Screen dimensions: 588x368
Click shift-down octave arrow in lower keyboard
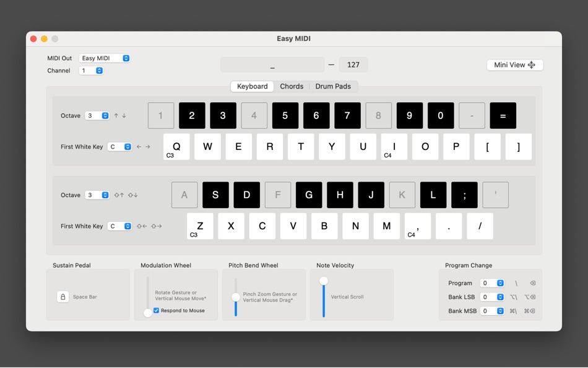pos(132,195)
